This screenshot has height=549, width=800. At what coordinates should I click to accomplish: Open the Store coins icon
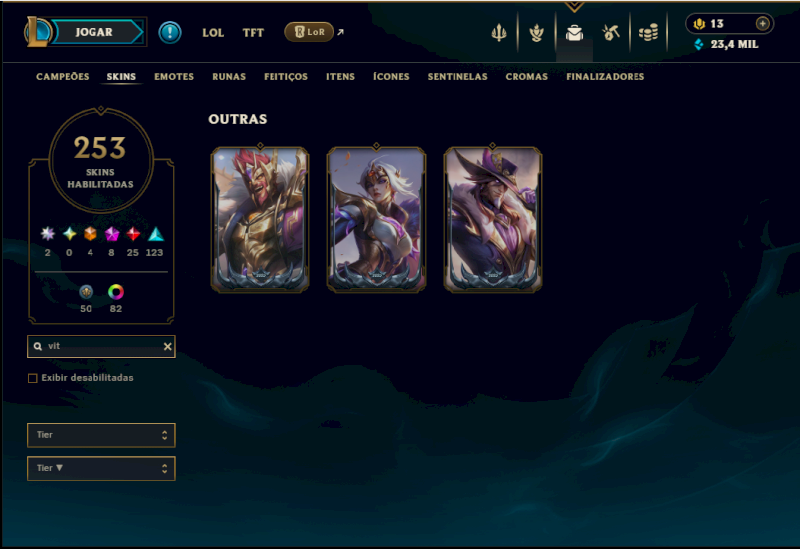click(648, 33)
